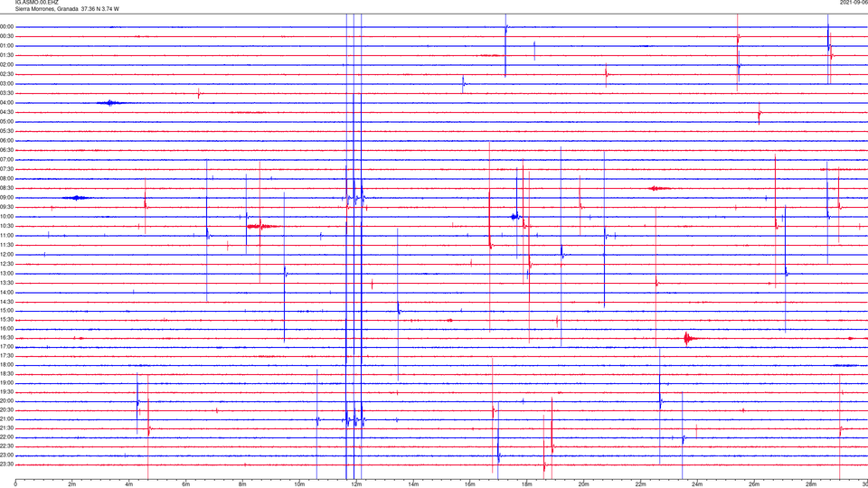Click the 0 tick on minute axis
Image resolution: width=868 pixels, height=488 pixels.
coord(15,484)
